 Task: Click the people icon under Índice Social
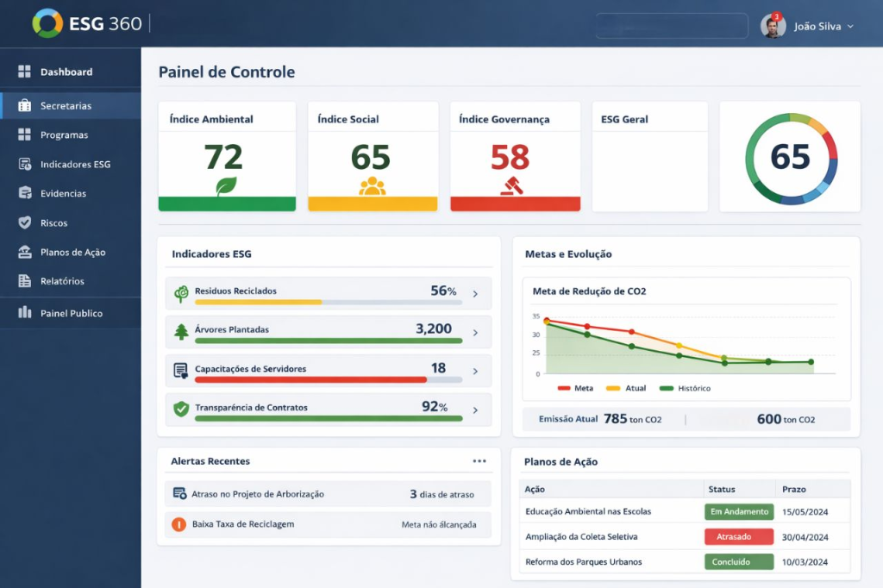373,186
